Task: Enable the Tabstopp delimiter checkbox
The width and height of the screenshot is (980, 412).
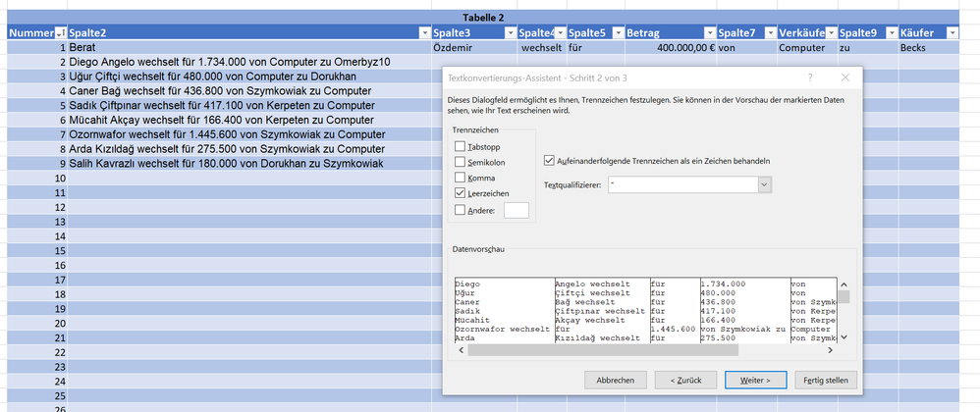Action: (x=460, y=147)
